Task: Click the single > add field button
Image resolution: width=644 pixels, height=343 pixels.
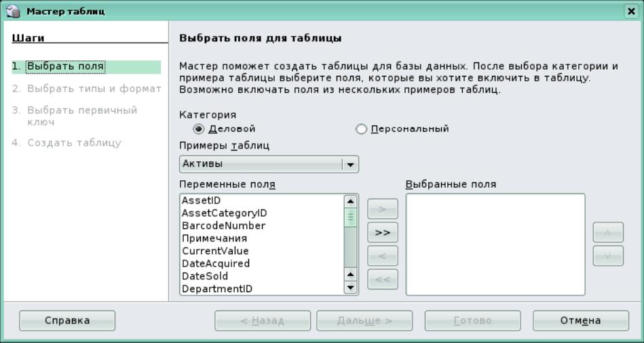Action: click(x=382, y=209)
